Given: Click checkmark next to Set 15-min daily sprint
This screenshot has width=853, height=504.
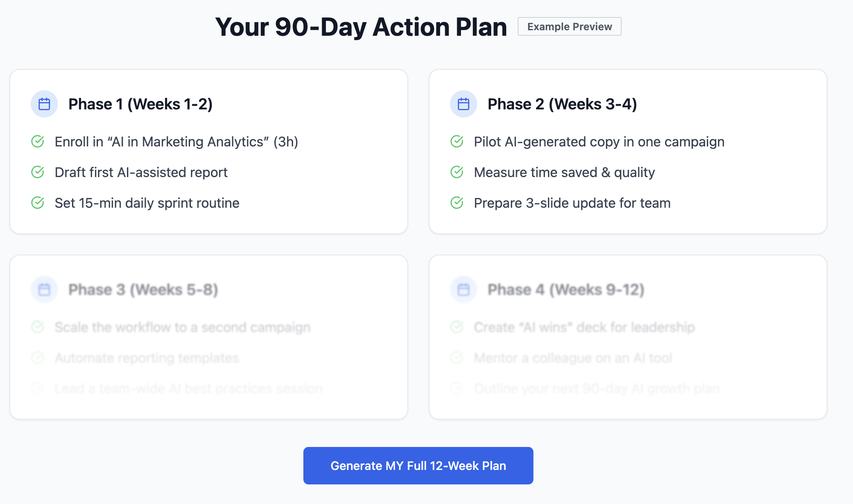Looking at the screenshot, I should tap(38, 203).
